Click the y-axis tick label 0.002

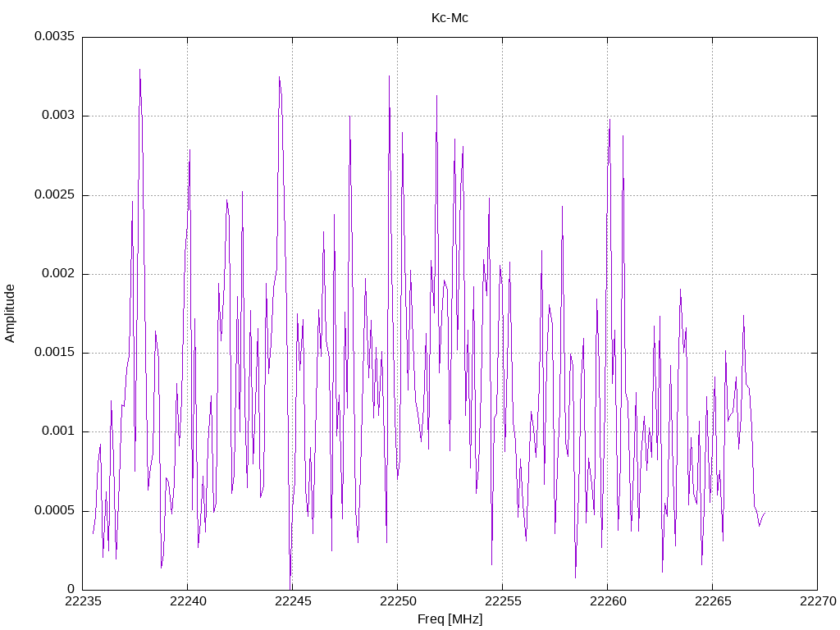coord(58,274)
